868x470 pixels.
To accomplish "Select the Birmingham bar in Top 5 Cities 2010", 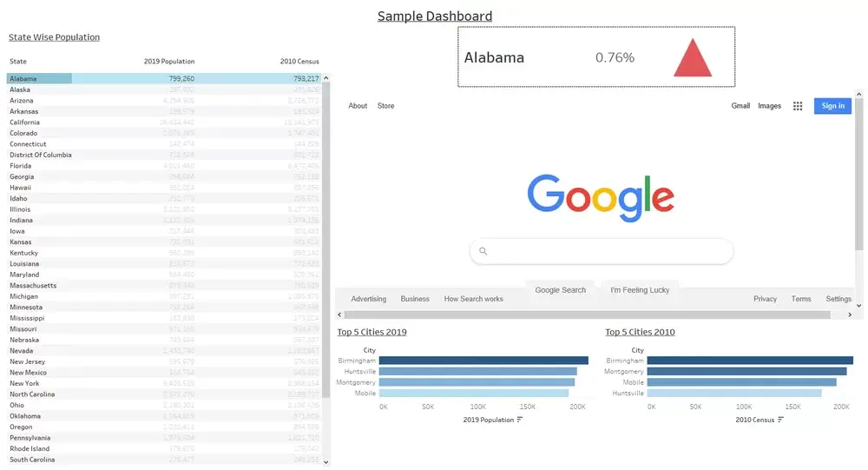I will click(x=750, y=361).
